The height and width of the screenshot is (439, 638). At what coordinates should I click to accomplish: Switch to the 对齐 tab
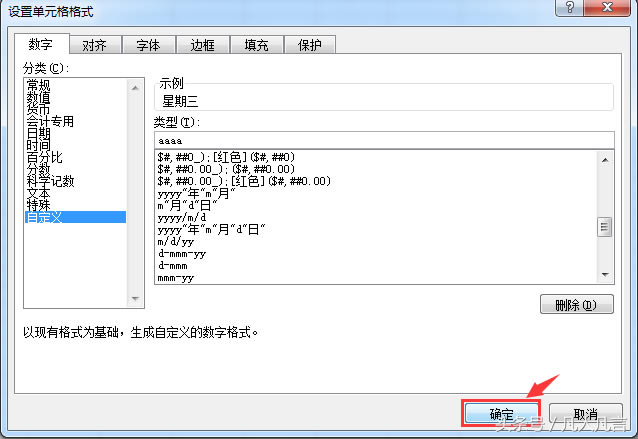96,45
